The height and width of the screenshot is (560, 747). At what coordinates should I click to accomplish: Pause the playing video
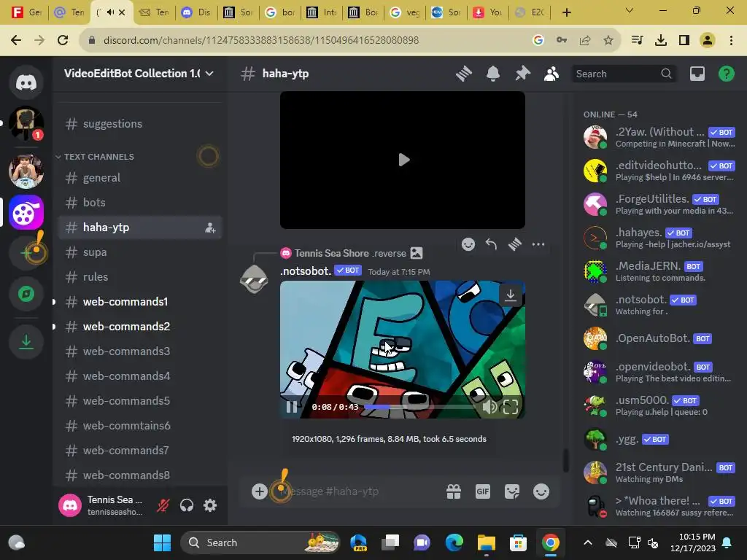pyautogui.click(x=292, y=407)
